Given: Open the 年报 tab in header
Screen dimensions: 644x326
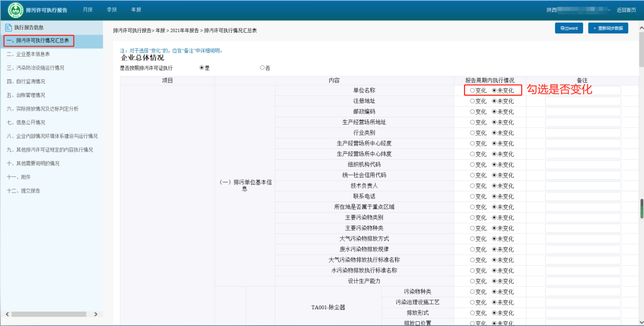Looking at the screenshot, I should tap(136, 10).
